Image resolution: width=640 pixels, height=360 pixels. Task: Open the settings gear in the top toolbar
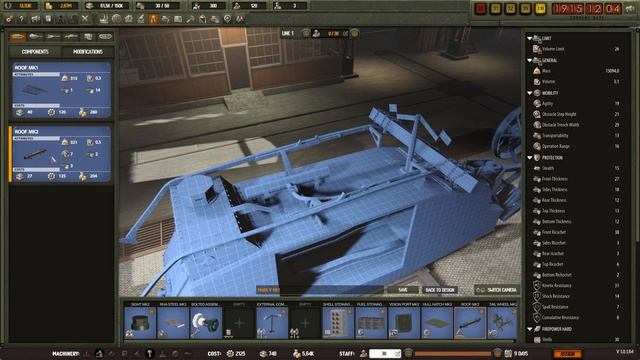(9, 19)
